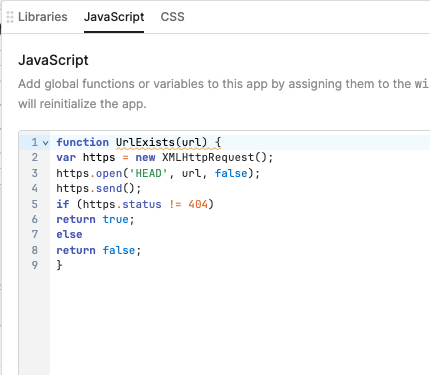Viewport: 430px width, 375px height.
Task: Click the 'new' keyword on line 2
Action: 145,157
